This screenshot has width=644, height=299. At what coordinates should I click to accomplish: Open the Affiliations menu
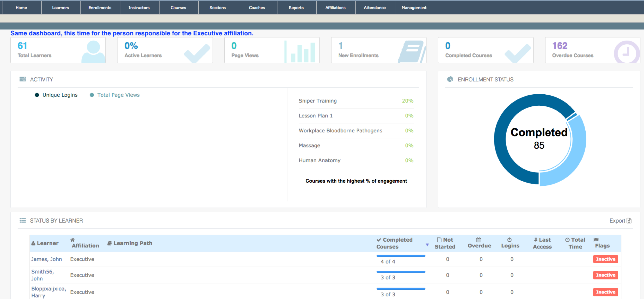335,7
